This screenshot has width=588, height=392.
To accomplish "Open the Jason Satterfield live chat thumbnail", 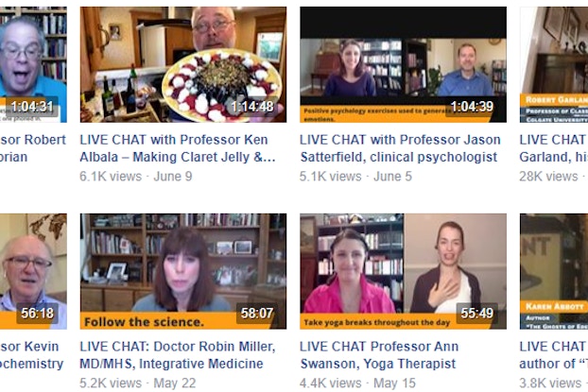I will pos(403,64).
